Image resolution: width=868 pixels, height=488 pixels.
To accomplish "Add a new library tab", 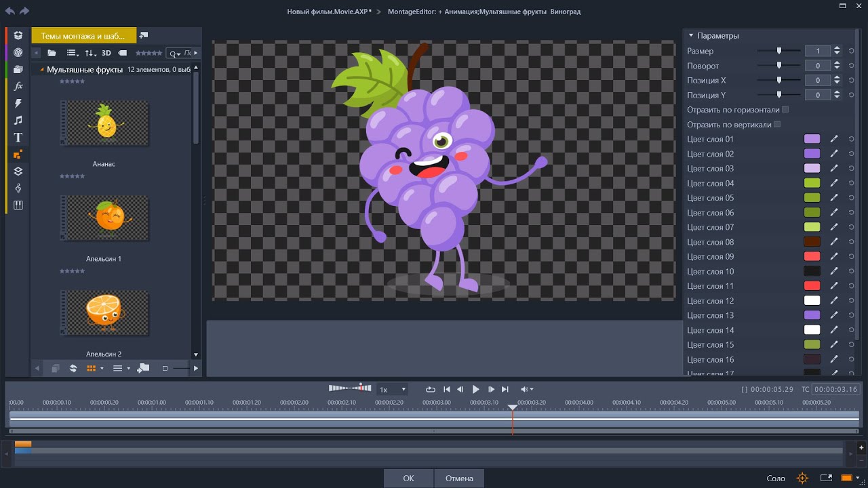I will click(x=144, y=35).
